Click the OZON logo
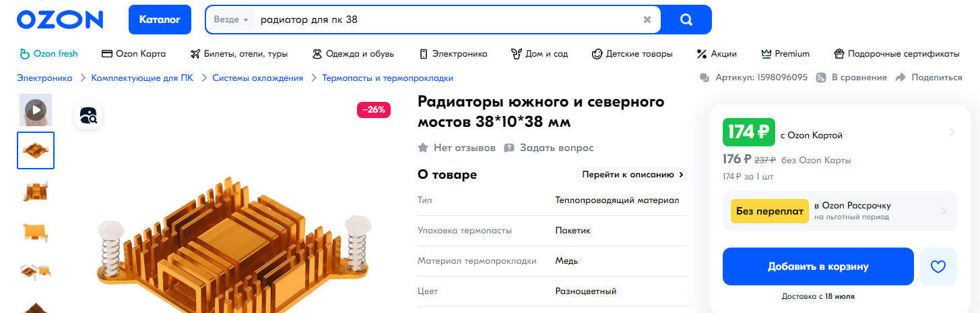The width and height of the screenshot is (980, 313). (x=60, y=20)
